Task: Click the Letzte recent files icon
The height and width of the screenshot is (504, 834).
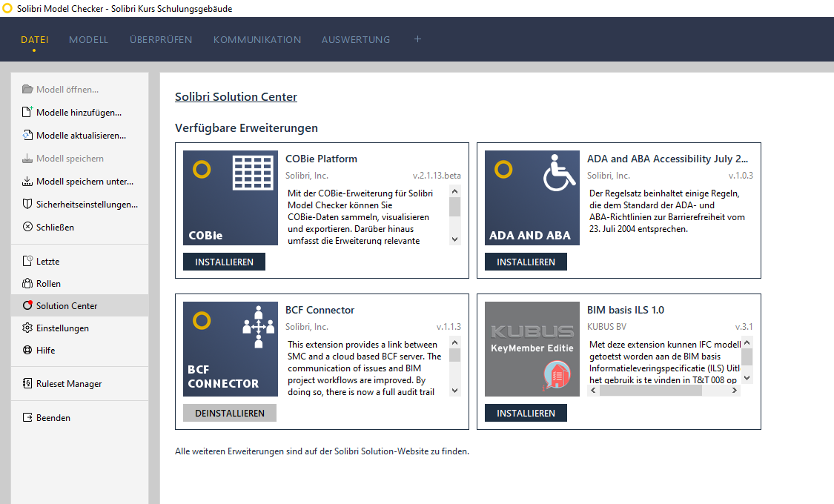Action: tap(27, 261)
